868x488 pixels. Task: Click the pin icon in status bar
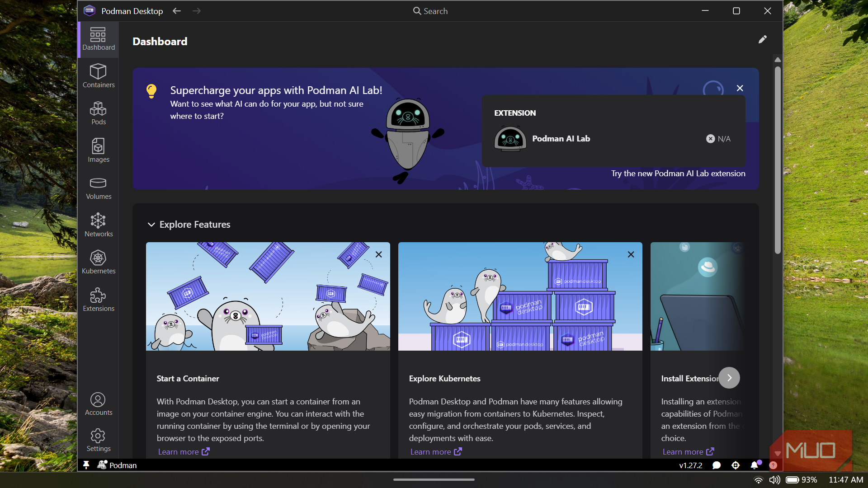(x=86, y=465)
